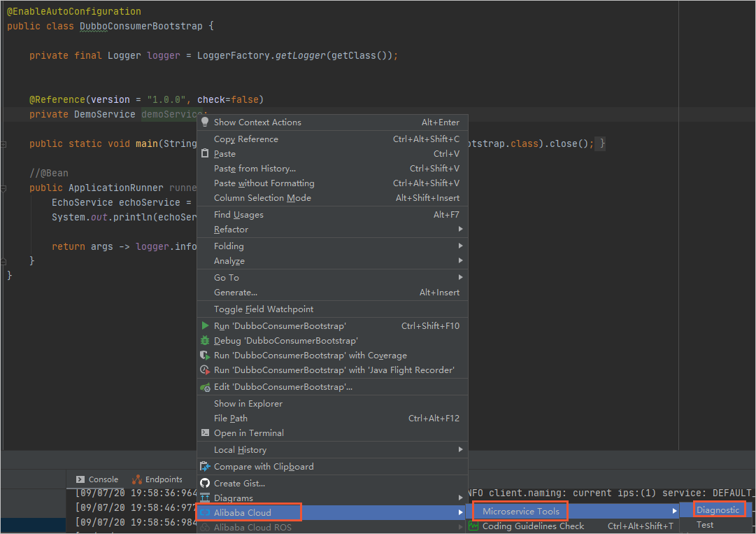756x534 pixels.
Task: Expand the Go To submenu arrow
Action: (x=460, y=277)
